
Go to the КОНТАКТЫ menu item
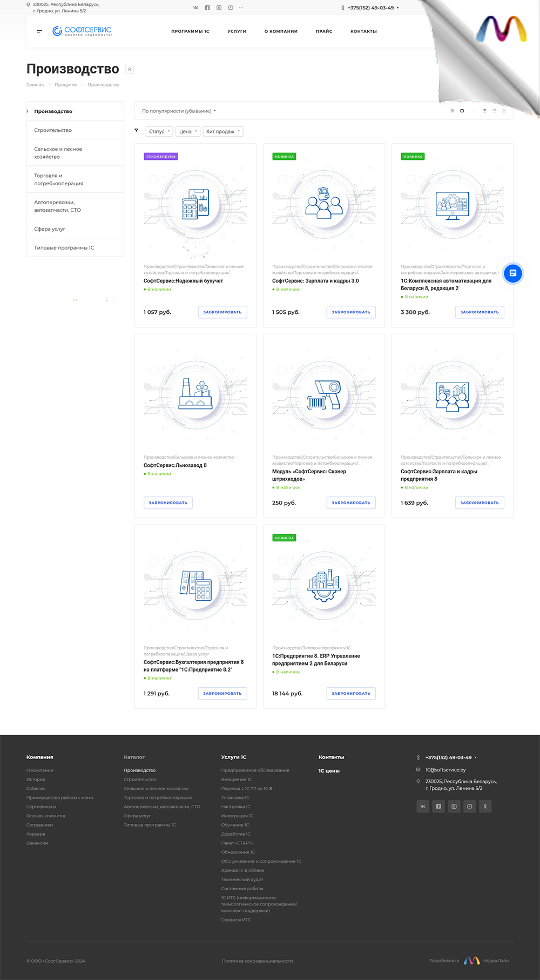pos(363,31)
